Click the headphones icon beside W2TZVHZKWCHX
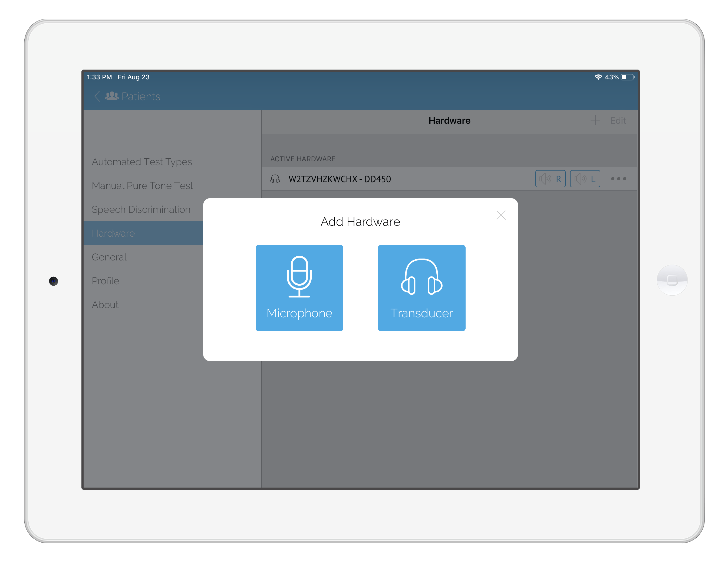Viewport: 728px width, 565px height. click(x=275, y=179)
